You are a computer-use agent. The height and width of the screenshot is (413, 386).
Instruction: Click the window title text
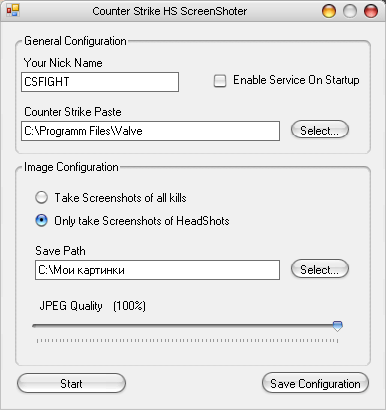(x=170, y=11)
